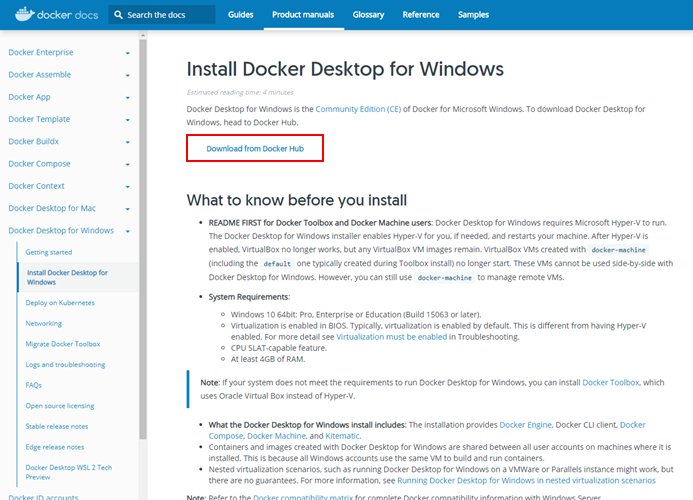Open Docker Desktop for Windows in sidebar
The width and height of the screenshot is (693, 500).
[61, 230]
